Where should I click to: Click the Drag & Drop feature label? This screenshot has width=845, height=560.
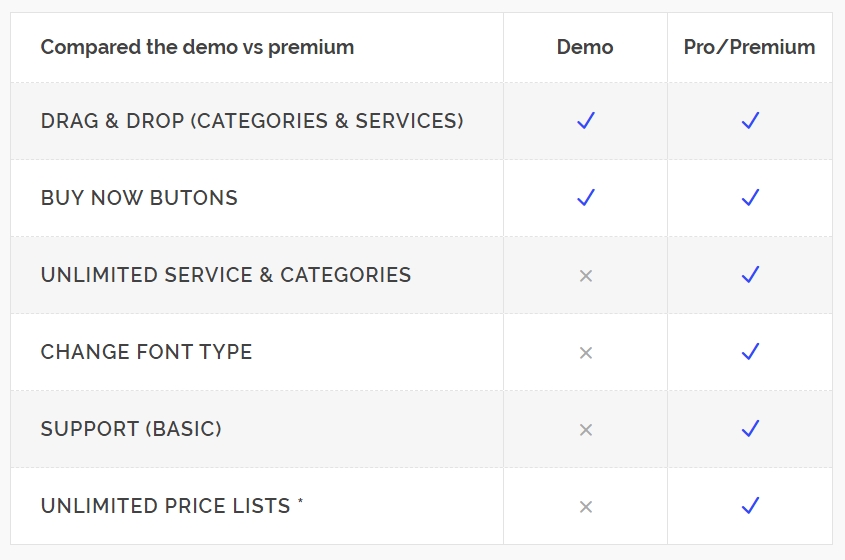click(x=252, y=121)
